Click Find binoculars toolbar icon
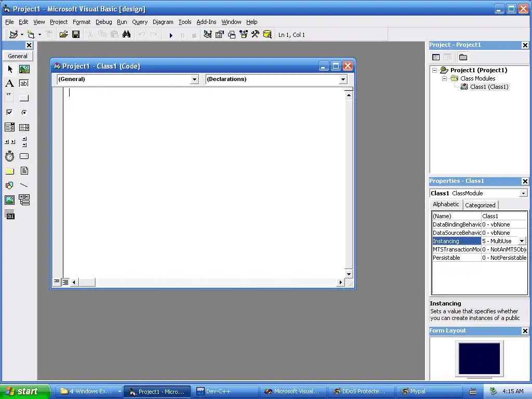Screen dimensions: 532x399 point(127,34)
